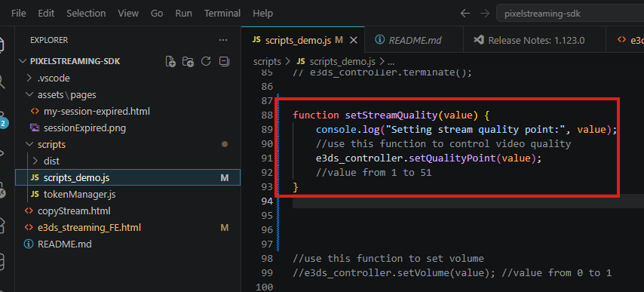This screenshot has height=292, width=644.
Task: Click the breadcrumb ellipsis segment
Action: [391, 62]
